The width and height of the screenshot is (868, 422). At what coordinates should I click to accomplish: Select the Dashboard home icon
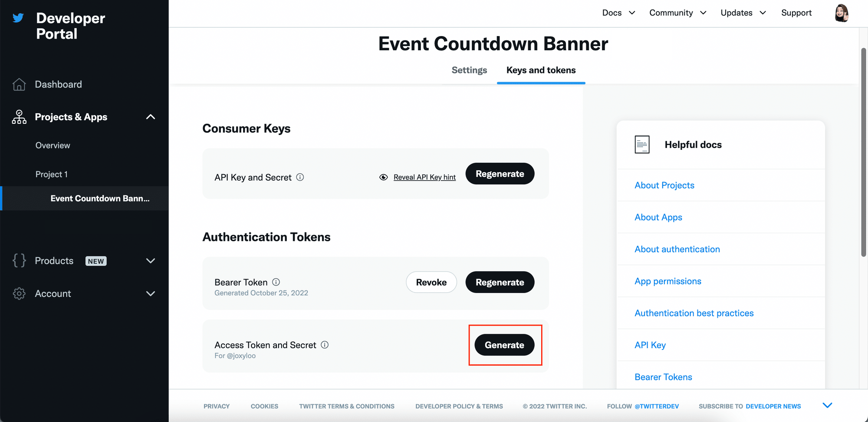pyautogui.click(x=19, y=84)
